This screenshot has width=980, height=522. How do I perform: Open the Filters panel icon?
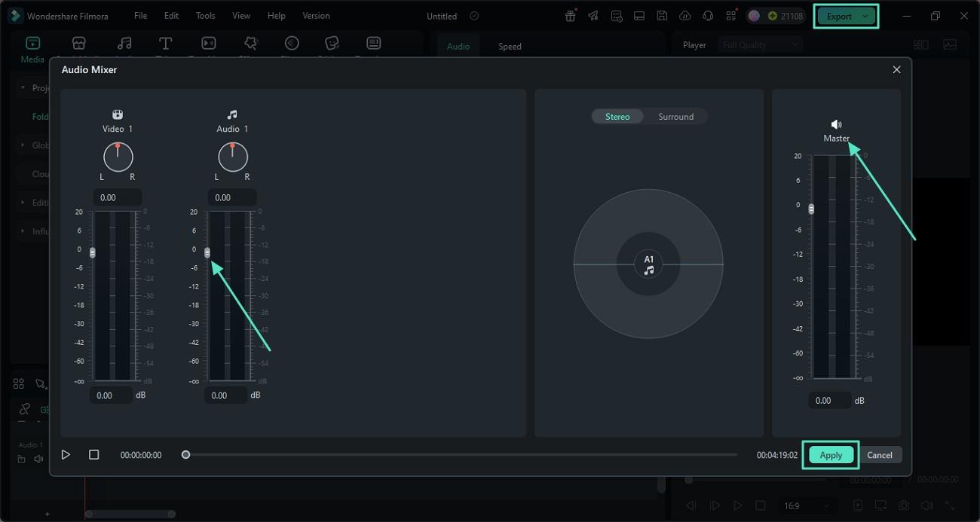[x=292, y=44]
